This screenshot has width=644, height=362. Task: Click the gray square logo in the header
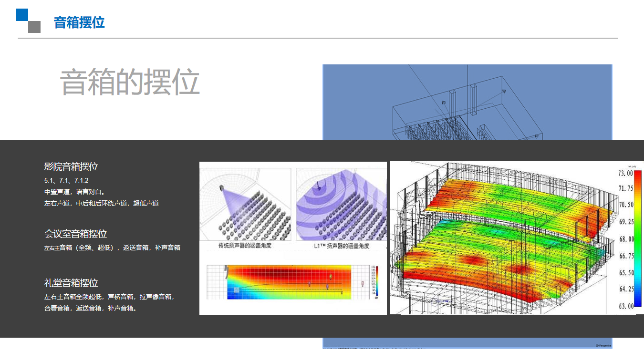34,27
